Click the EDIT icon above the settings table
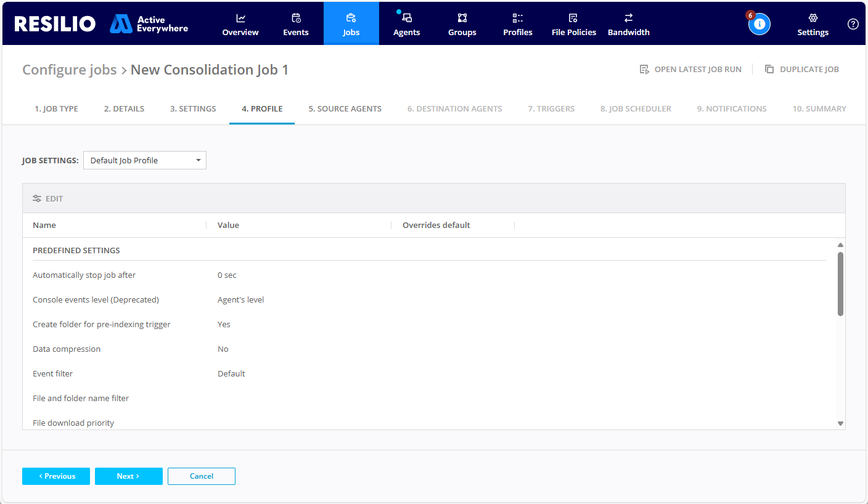Screen dimensions: 868x504 point(47,198)
